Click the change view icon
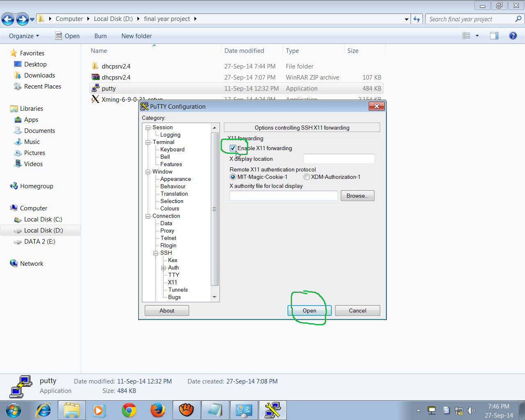Image resolution: width=525 pixels, height=420 pixels. (466, 36)
